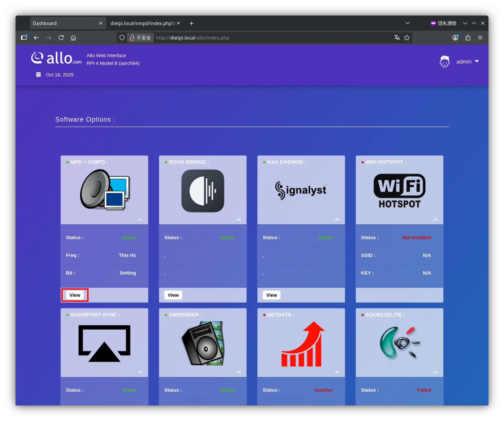This screenshot has width=504, height=421.
Task: Click the Roon Bridge logo icon
Action: (x=203, y=191)
